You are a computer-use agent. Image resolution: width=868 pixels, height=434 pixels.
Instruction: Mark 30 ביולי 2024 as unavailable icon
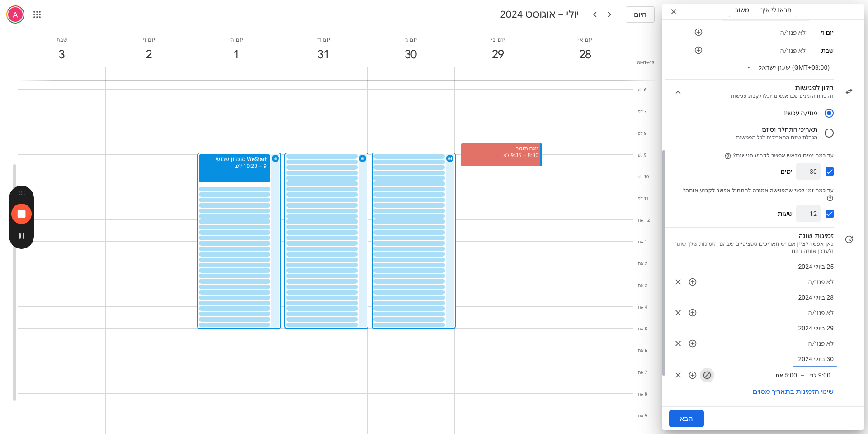[x=707, y=375]
